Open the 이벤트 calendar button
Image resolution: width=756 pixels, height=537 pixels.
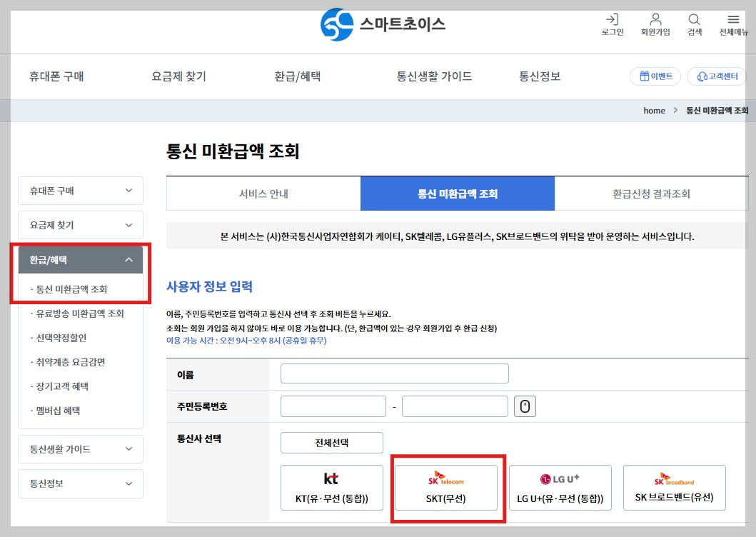(655, 76)
